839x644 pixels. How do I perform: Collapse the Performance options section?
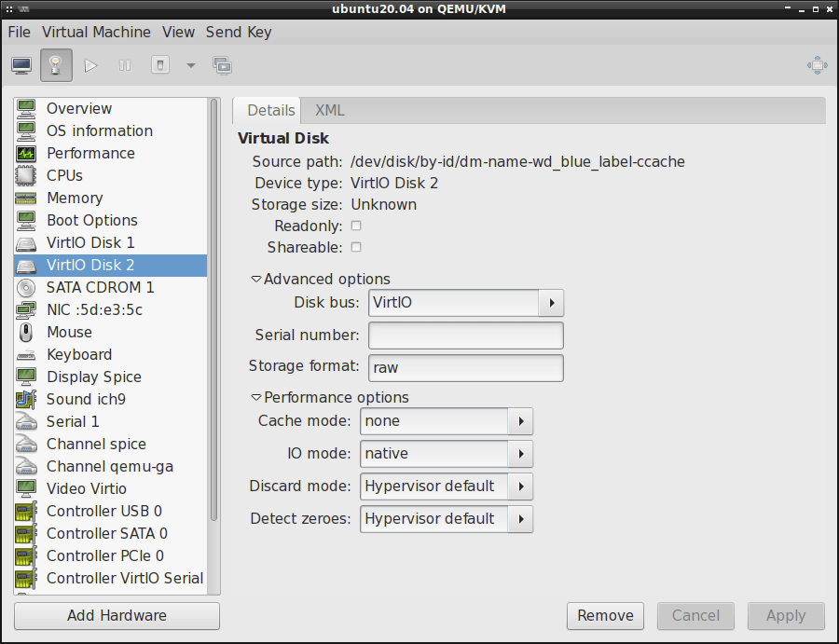(x=255, y=397)
